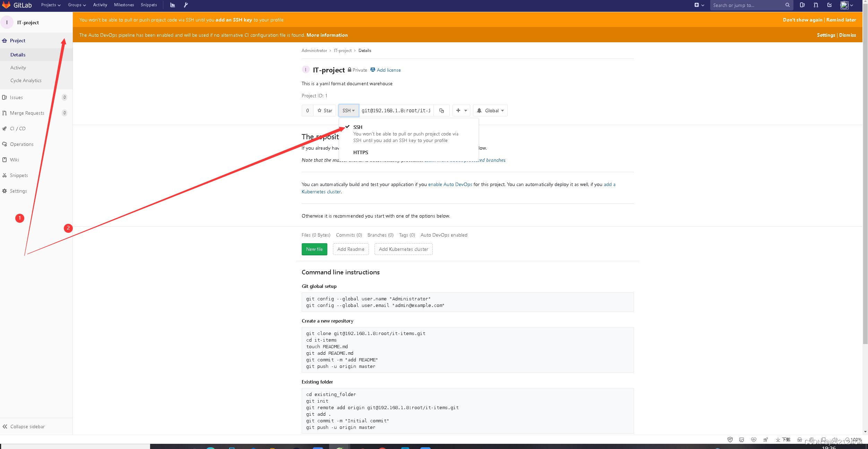Open the Branches (0) link
The image size is (868, 449).
pos(380,235)
